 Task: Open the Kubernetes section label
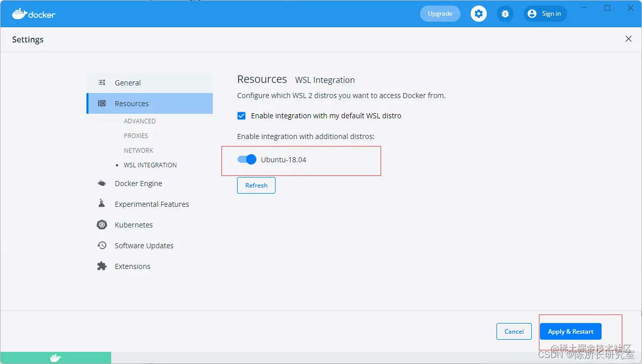coord(133,225)
